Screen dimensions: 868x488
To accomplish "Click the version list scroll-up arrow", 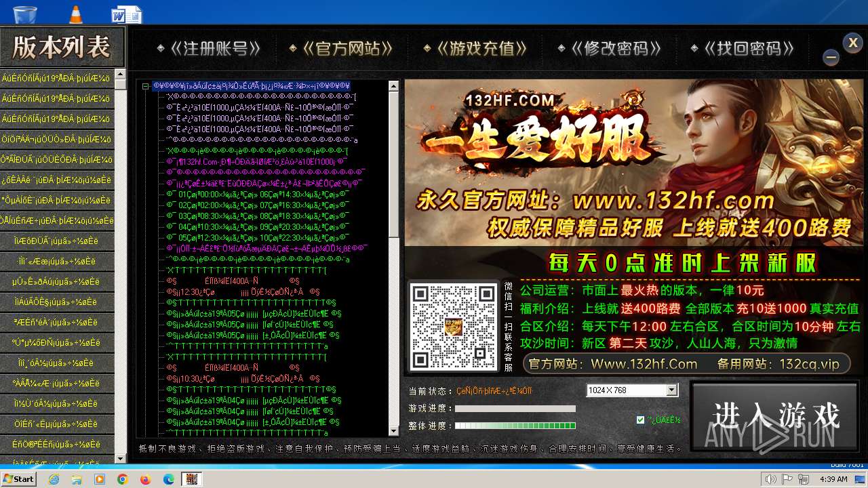I will point(121,74).
